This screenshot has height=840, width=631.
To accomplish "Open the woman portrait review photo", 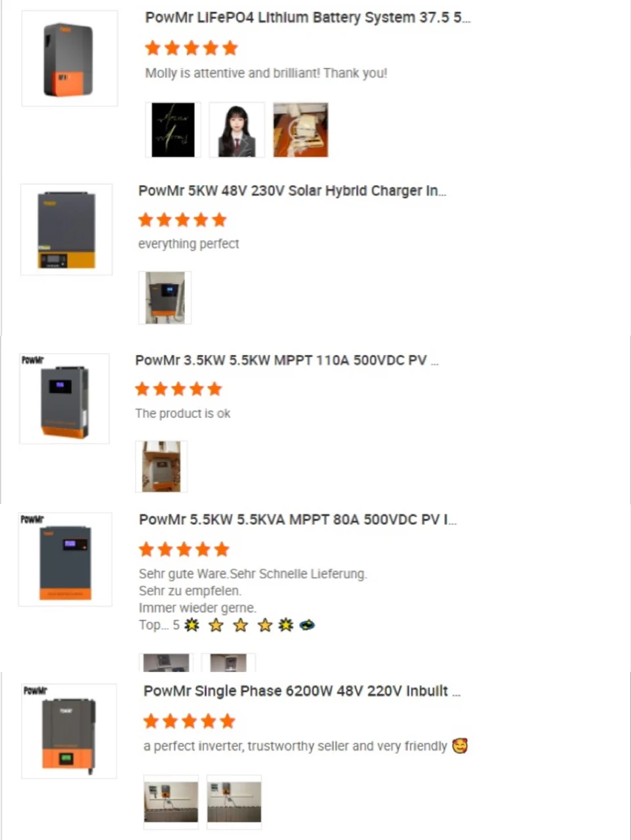I will click(237, 129).
